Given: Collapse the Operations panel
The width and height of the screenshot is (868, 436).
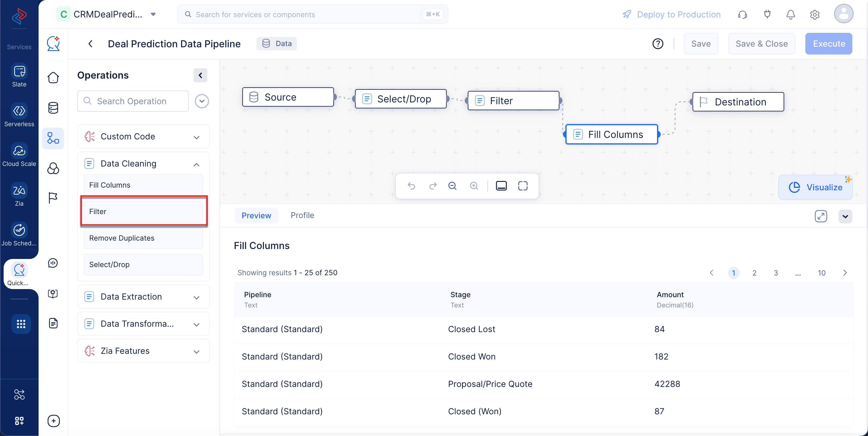Looking at the screenshot, I should tap(200, 75).
